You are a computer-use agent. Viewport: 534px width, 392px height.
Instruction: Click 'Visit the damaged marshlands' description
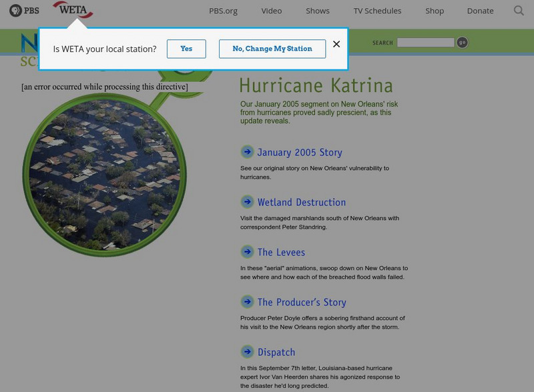320,223
